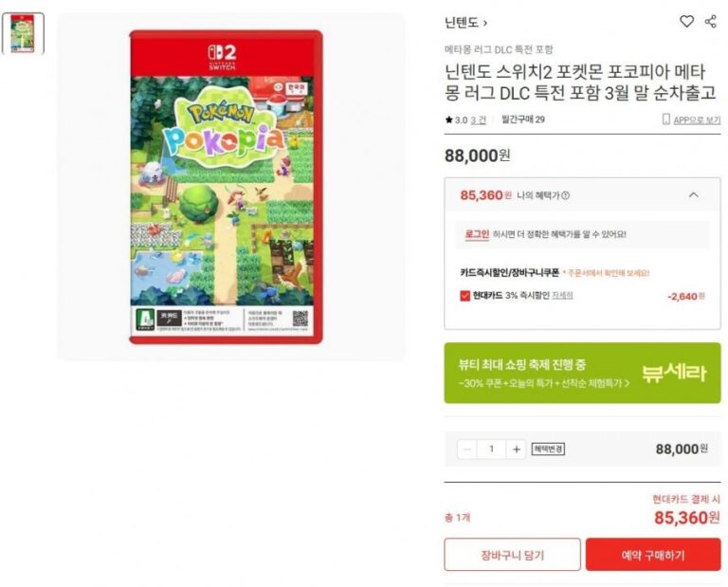The width and height of the screenshot is (728, 587).
Task: Click the help icon beside 나의 혜택가
Action: tap(566, 196)
